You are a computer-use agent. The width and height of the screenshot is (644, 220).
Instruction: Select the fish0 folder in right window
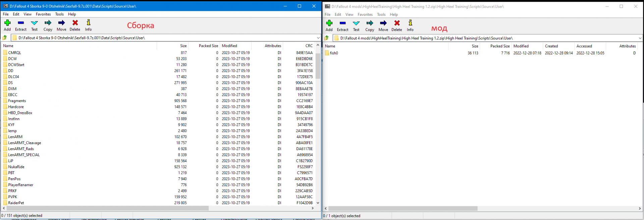pos(334,53)
